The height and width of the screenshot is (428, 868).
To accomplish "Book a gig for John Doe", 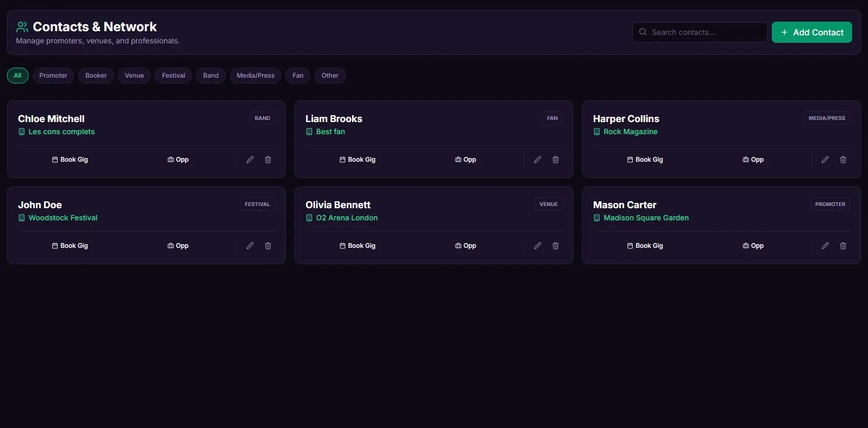I will click(70, 246).
